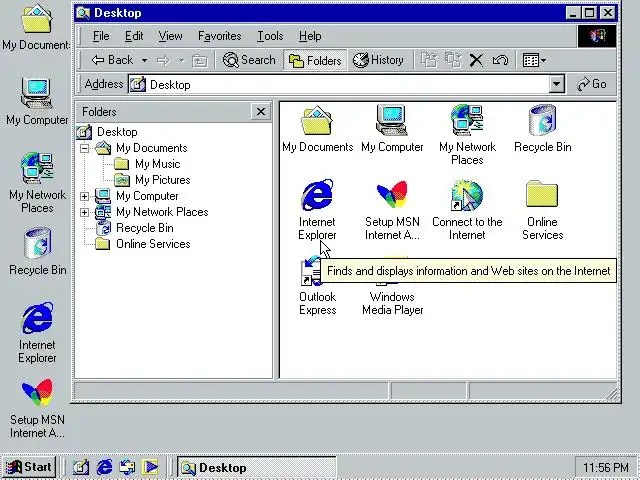The height and width of the screenshot is (480, 640).
Task: Select Recycle Bin on the desktop background
Action: click(37, 251)
